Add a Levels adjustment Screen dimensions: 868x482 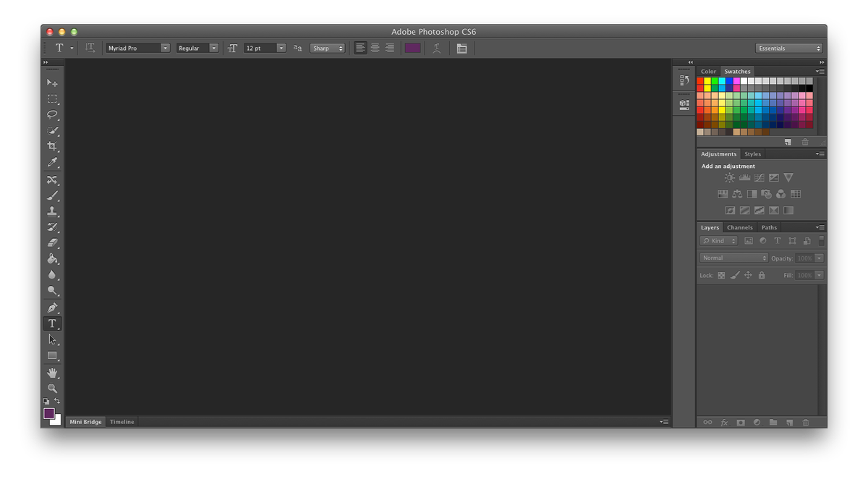click(x=744, y=177)
